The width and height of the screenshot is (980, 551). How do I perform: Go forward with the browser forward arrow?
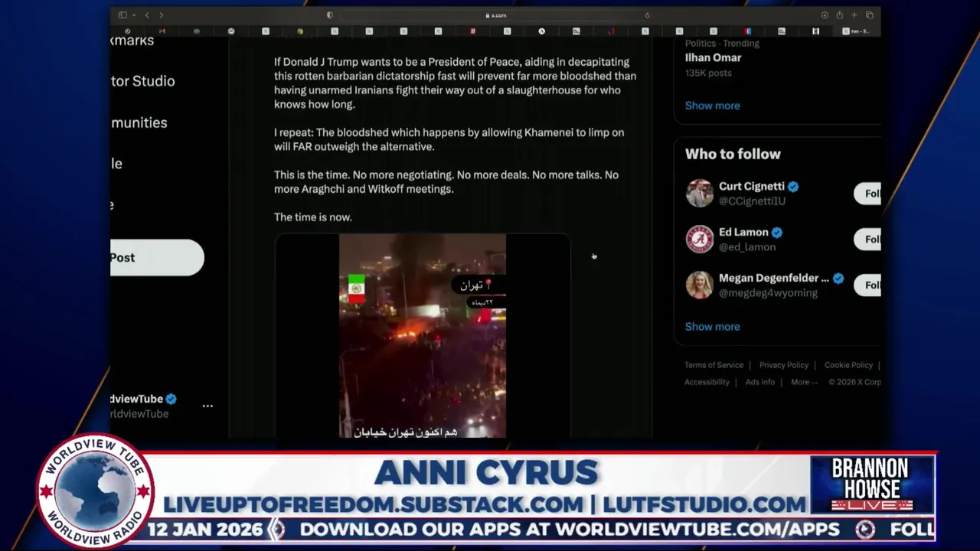click(161, 15)
